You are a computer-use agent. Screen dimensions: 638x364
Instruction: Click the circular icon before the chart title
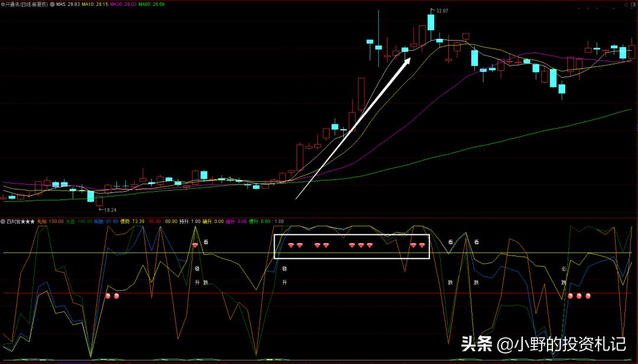tap(52, 4)
